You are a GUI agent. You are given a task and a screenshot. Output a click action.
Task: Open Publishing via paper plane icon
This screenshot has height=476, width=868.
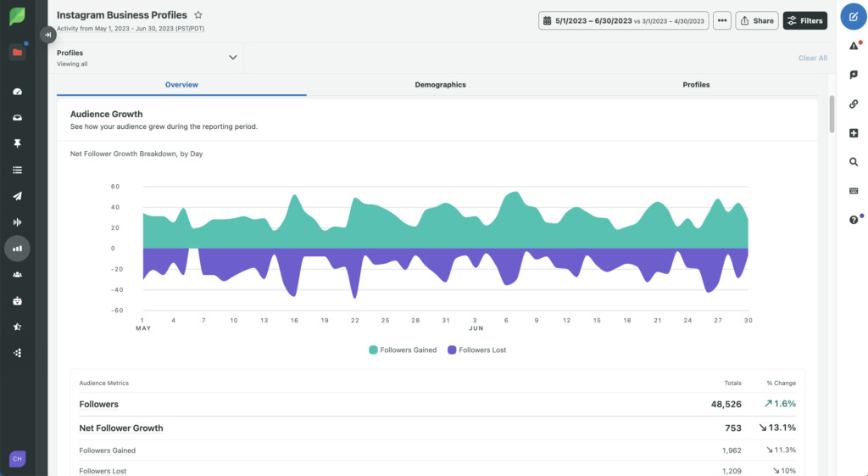click(17, 196)
